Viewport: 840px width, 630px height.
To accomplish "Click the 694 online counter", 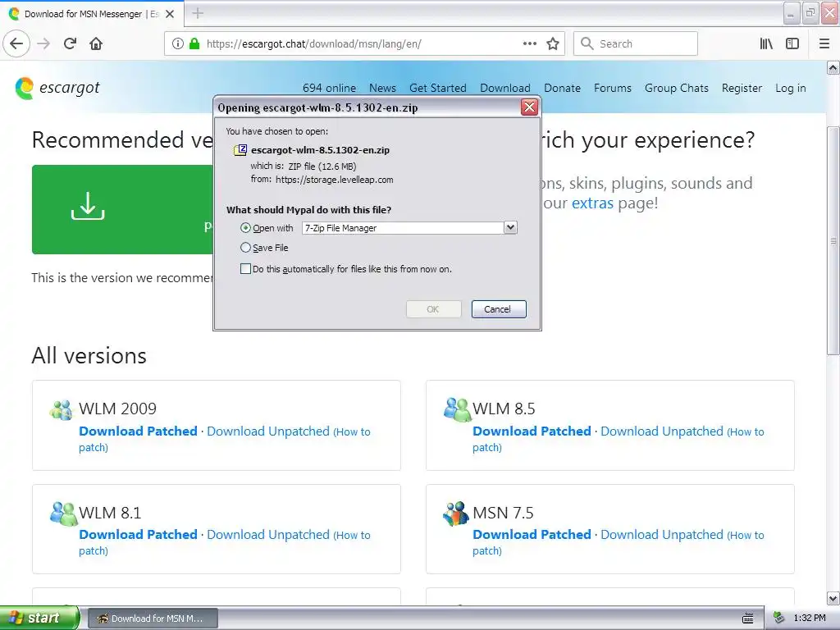I will [329, 88].
